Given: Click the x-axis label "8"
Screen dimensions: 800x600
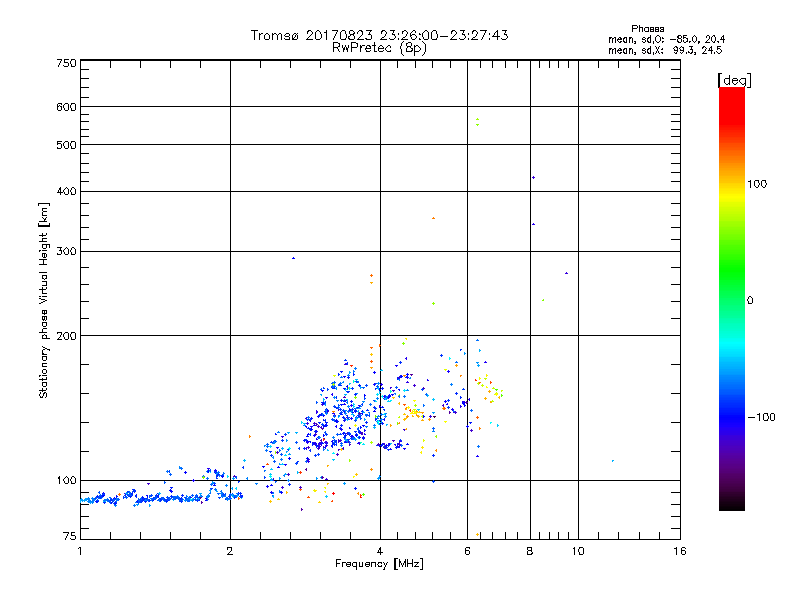Looking at the screenshot, I should point(530,551).
